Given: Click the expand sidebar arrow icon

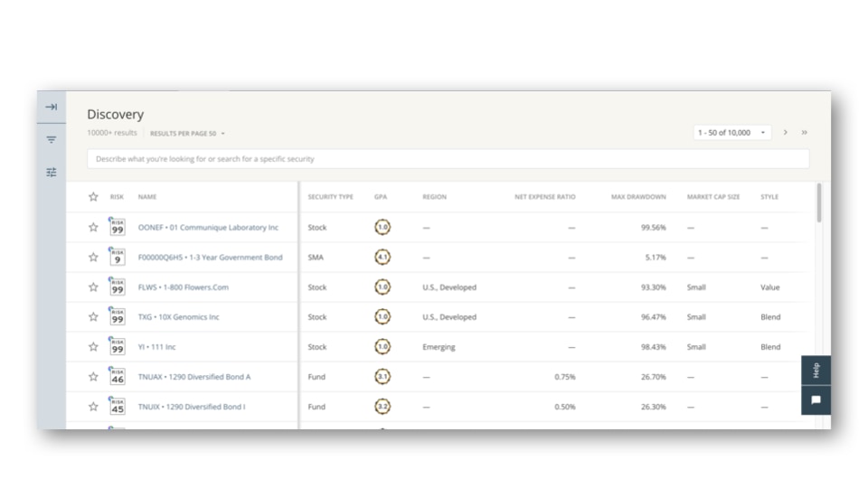Looking at the screenshot, I should (x=52, y=107).
